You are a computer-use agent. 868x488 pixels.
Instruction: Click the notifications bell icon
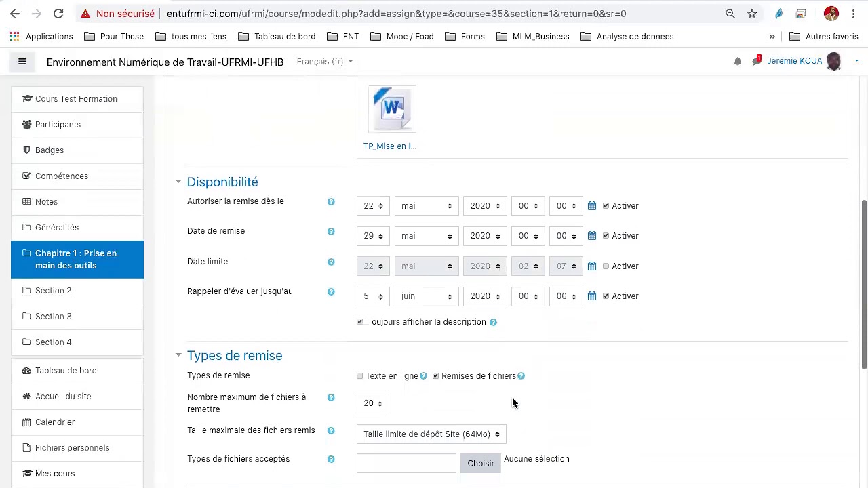tap(738, 61)
